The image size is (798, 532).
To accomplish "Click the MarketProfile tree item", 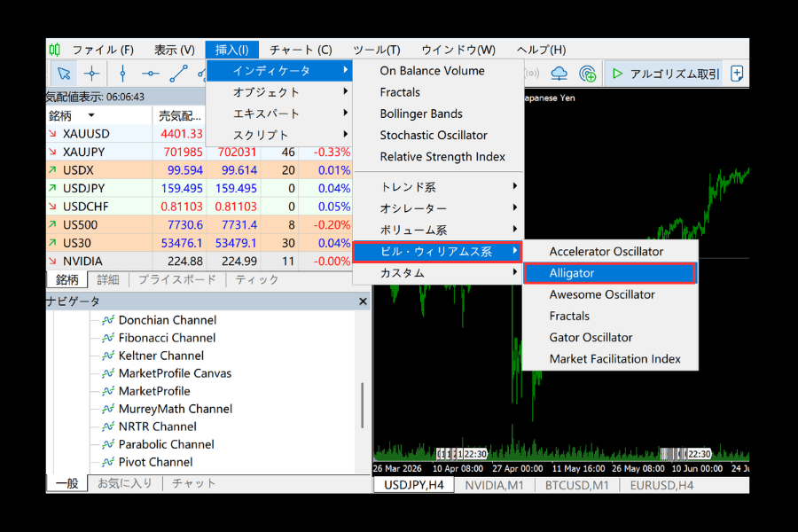I will pyautogui.click(x=154, y=392).
